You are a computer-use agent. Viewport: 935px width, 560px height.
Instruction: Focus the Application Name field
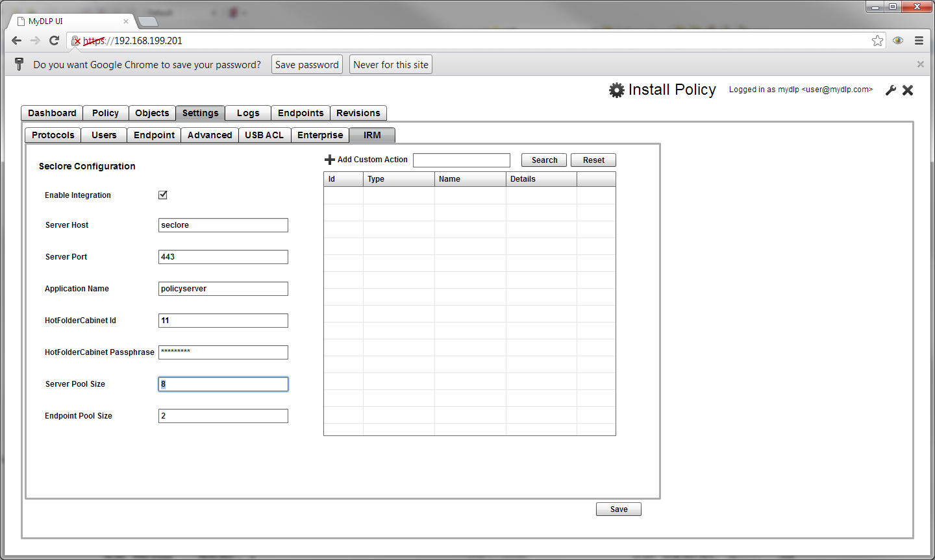coord(223,289)
